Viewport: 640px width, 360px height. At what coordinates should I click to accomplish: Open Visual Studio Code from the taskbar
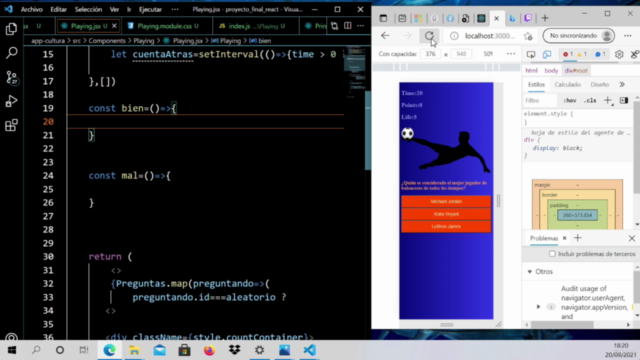[x=309, y=350]
